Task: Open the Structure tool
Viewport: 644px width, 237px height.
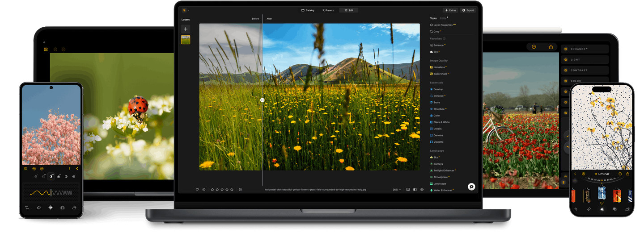Action: coord(439,109)
